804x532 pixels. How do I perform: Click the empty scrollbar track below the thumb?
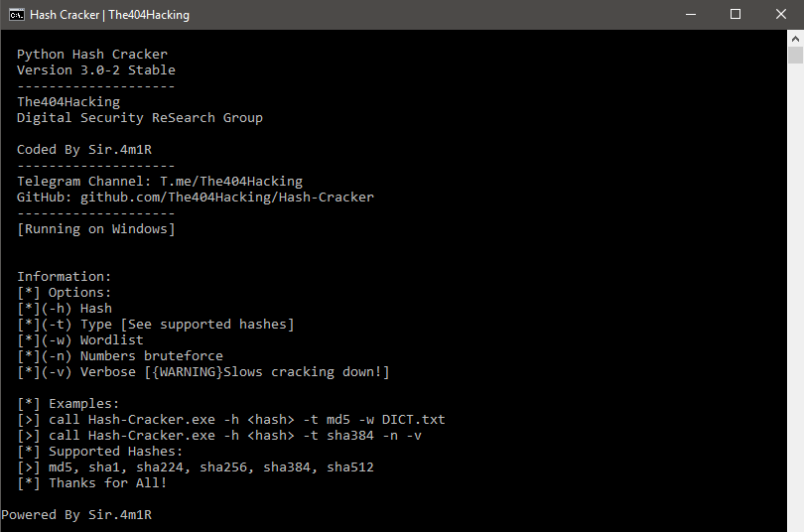[x=795, y=297]
